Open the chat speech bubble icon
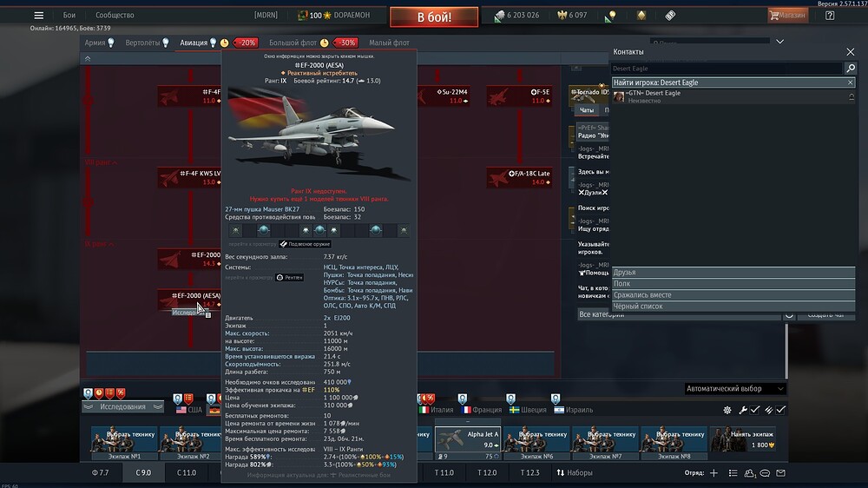The width and height of the screenshot is (868, 488). pyautogui.click(x=765, y=473)
